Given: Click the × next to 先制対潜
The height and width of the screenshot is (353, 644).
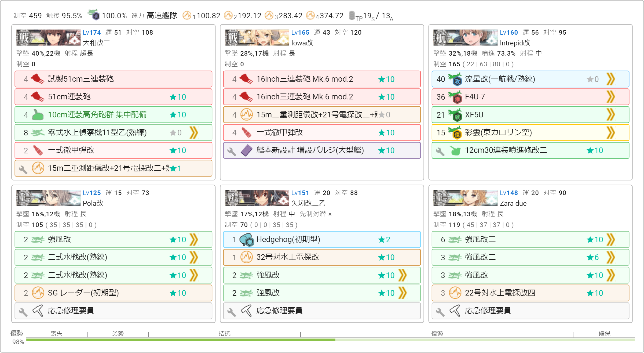Looking at the screenshot, I should 330,214.
